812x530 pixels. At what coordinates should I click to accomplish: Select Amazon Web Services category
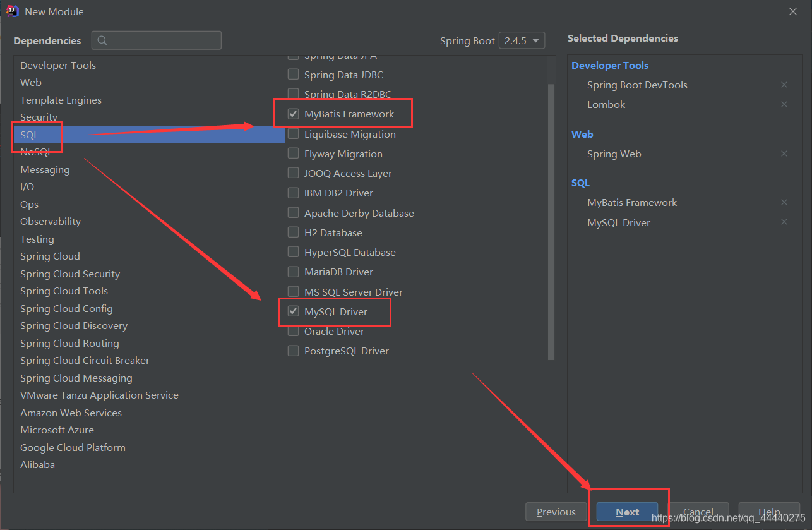149,413
